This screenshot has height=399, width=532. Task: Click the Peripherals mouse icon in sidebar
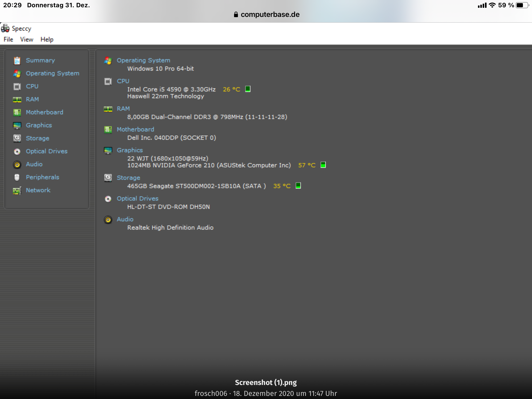(x=17, y=177)
